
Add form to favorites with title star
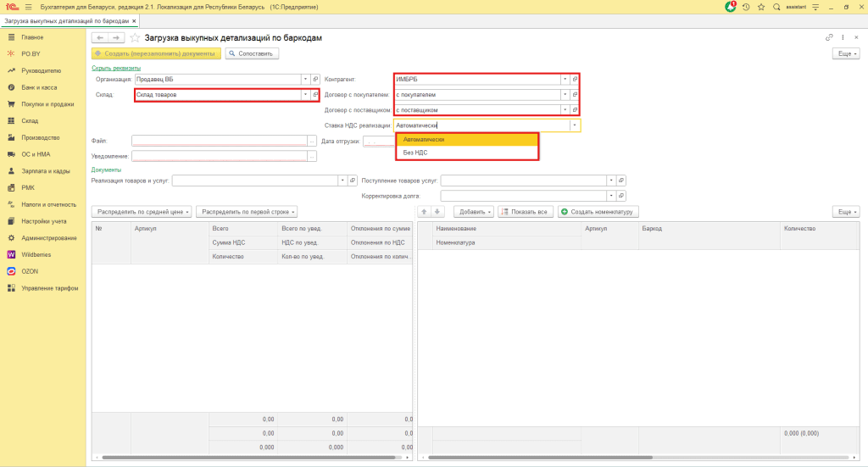coord(135,38)
